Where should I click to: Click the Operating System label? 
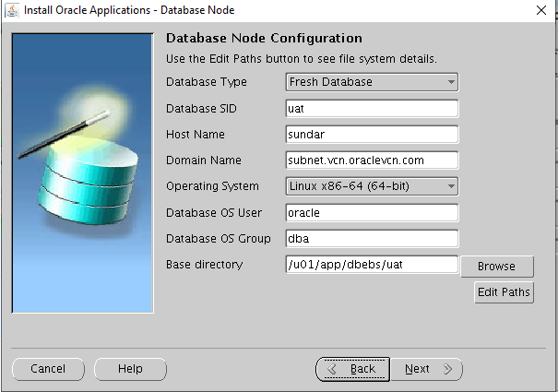(x=212, y=186)
